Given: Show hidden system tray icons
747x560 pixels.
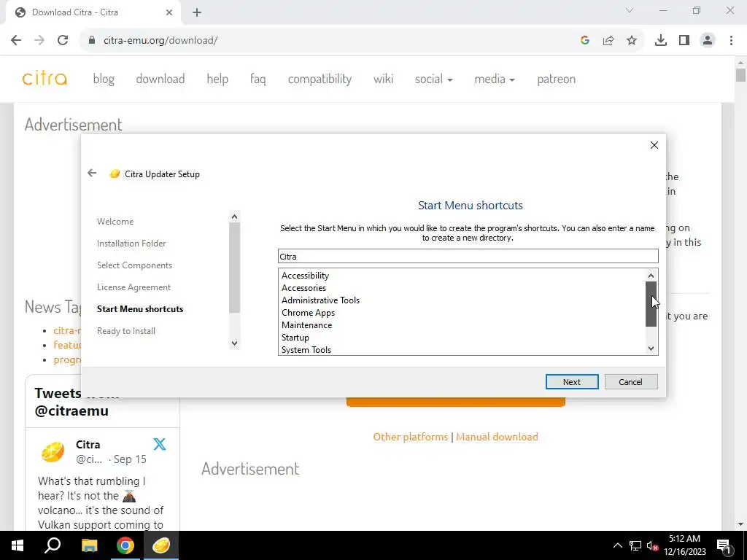Looking at the screenshot, I should [617, 545].
